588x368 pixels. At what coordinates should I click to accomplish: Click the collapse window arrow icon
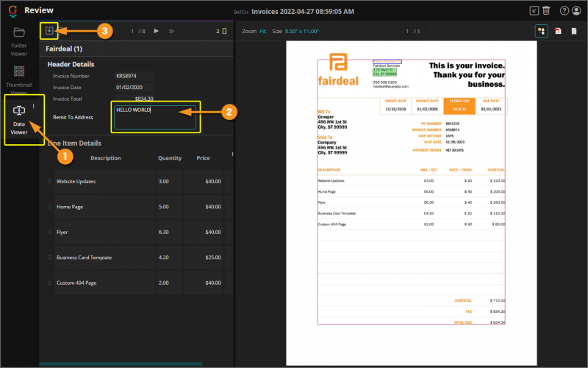pos(534,11)
